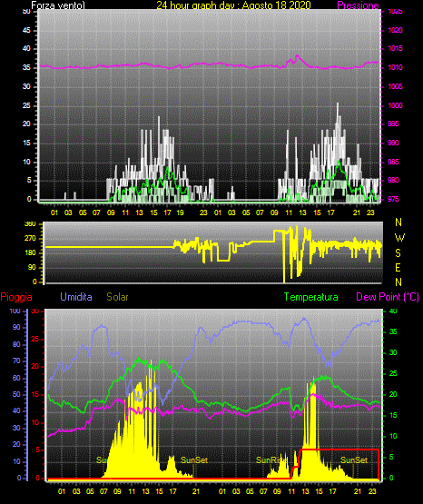This screenshot has height=504, width=423.
Task: Click the 1010 value on pressure axis
Action: pyautogui.click(x=395, y=67)
